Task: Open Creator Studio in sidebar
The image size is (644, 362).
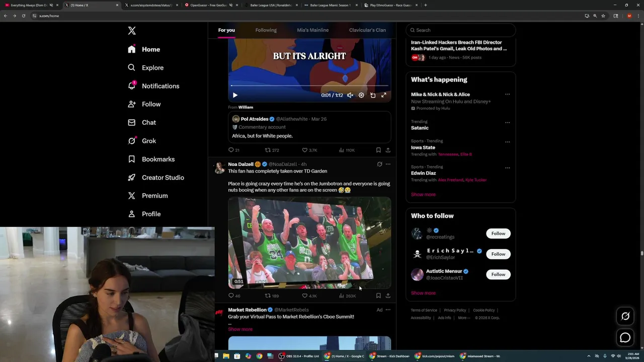Action: coord(155,177)
